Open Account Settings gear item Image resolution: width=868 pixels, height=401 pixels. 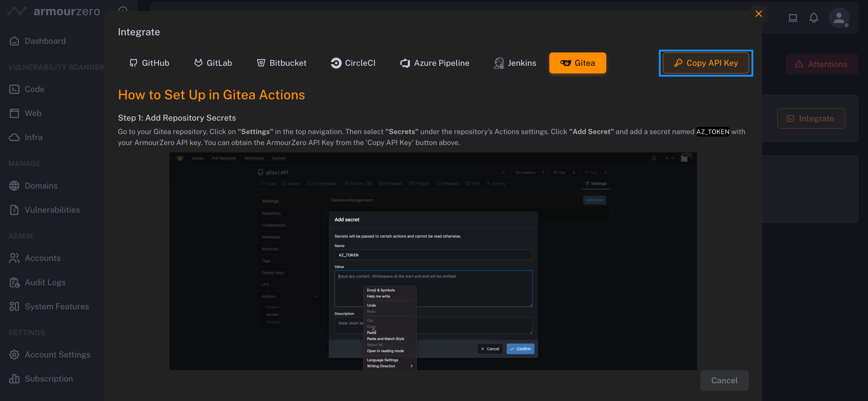point(57,355)
